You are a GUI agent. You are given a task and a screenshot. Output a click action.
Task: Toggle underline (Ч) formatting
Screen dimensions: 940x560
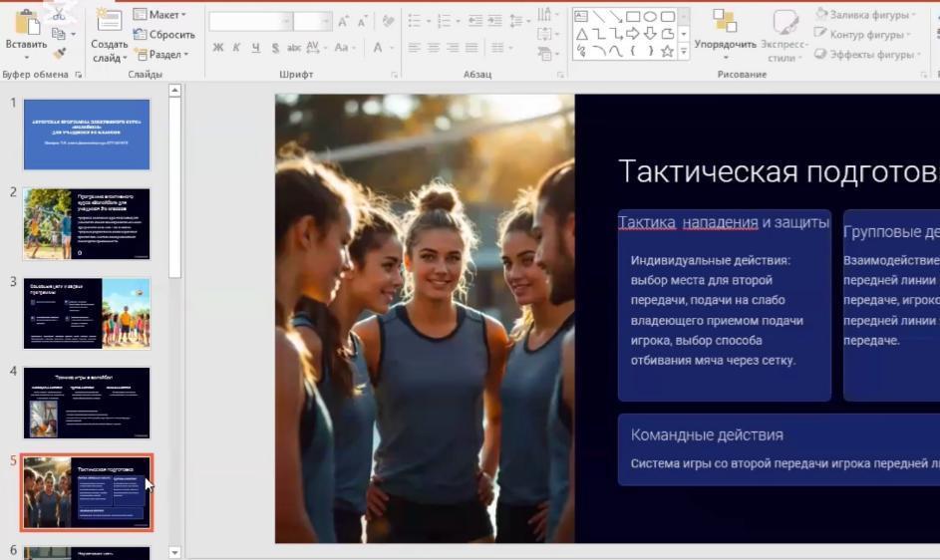256,48
